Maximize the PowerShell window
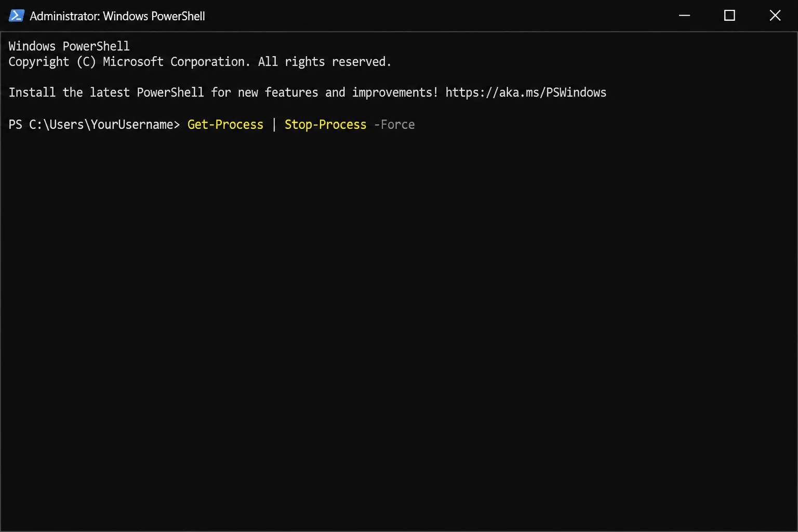798x532 pixels. (729, 16)
